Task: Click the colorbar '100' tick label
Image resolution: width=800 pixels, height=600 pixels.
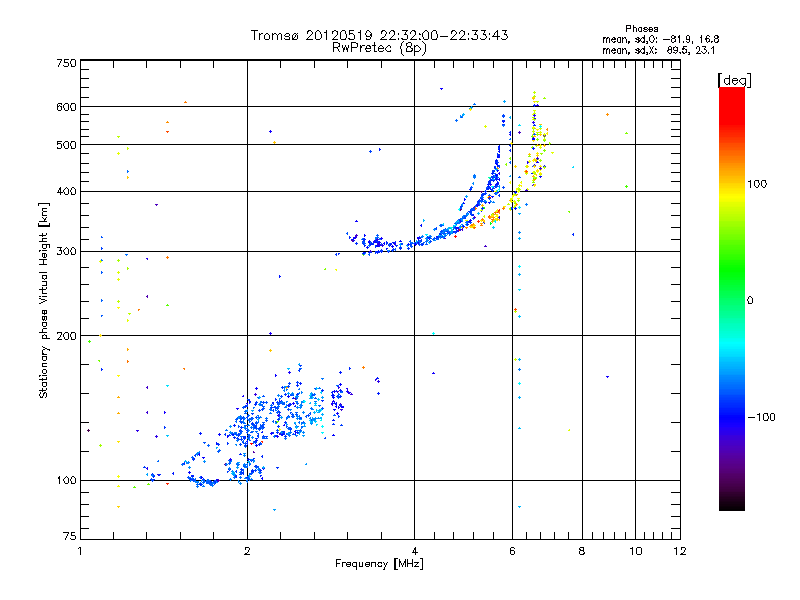Action: [x=757, y=184]
